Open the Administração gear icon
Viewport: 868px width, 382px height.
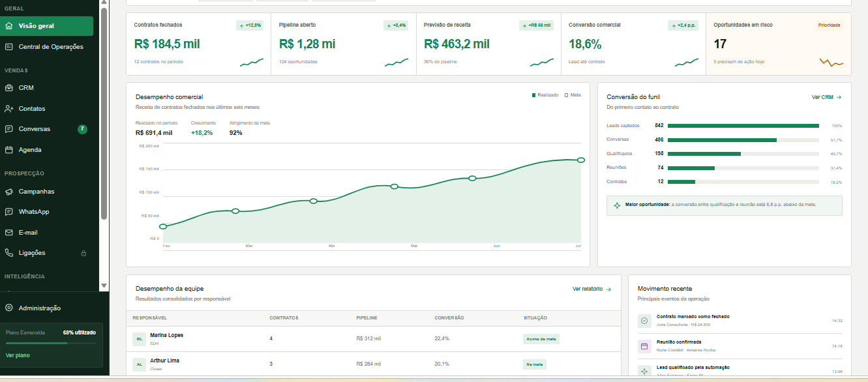(9, 308)
